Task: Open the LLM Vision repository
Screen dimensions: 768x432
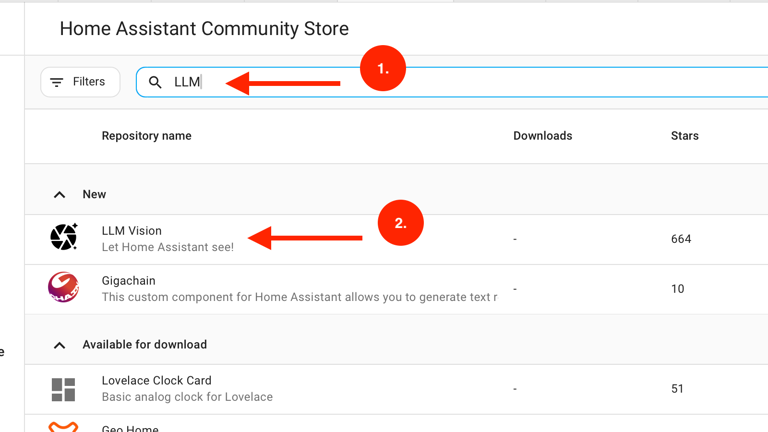Action: (x=131, y=231)
